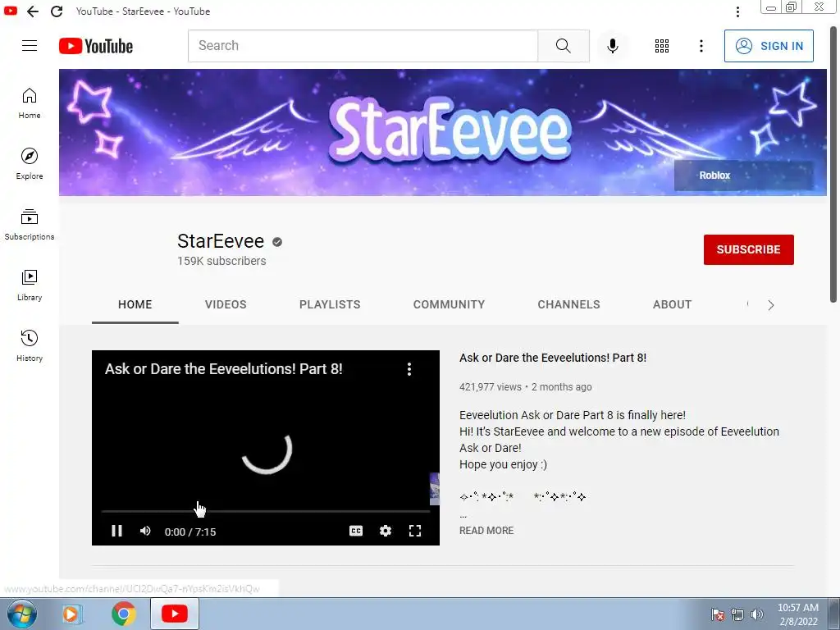Viewport: 840px width, 630px height.
Task: Show more tabs with right chevron
Action: pyautogui.click(x=771, y=305)
